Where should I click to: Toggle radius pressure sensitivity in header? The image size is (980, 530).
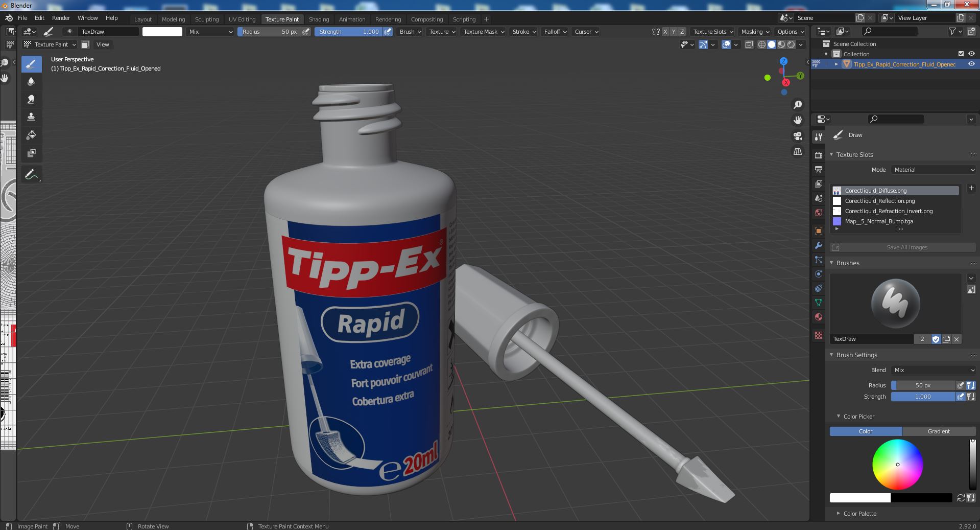306,32
